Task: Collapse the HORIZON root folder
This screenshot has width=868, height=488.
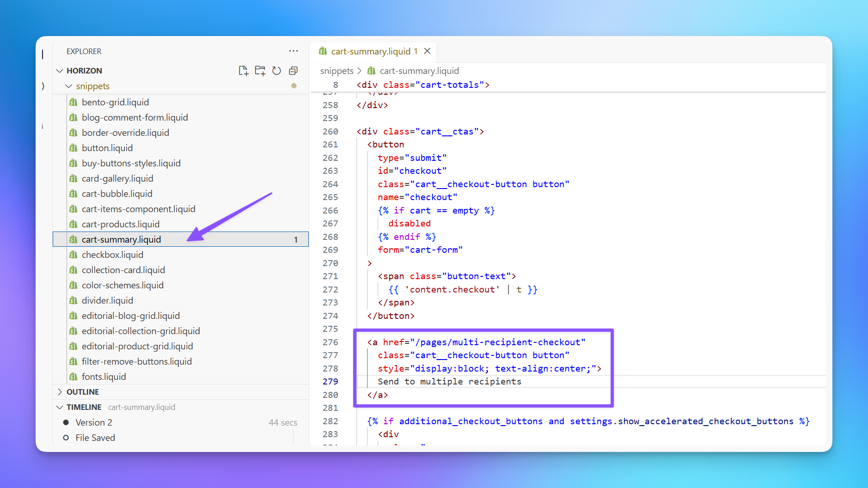Action: (x=60, y=71)
